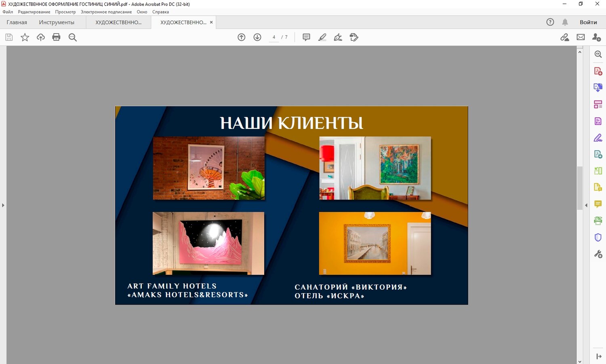Upload the file to cloud storage
Viewport: 606px width, 364px height.
click(x=40, y=37)
